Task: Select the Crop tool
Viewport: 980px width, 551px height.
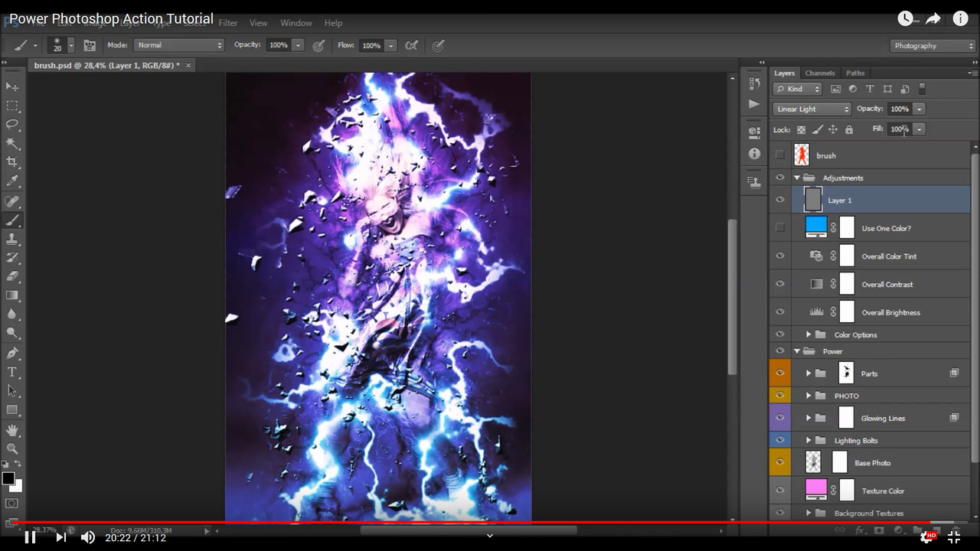Action: click(x=12, y=161)
